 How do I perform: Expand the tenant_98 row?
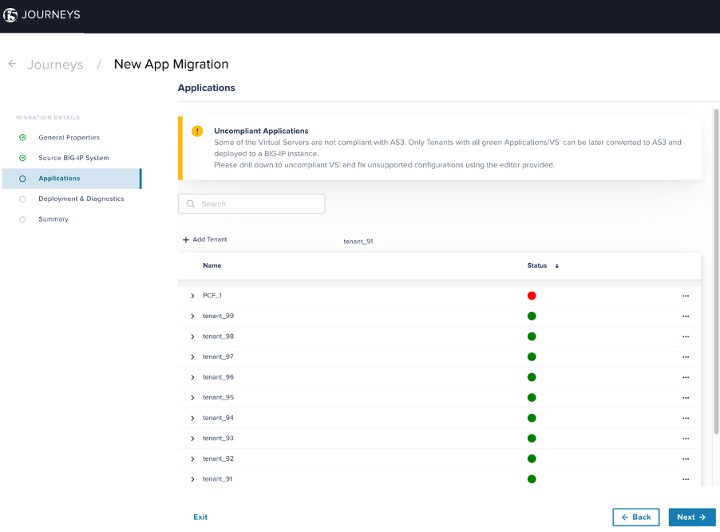192,337
